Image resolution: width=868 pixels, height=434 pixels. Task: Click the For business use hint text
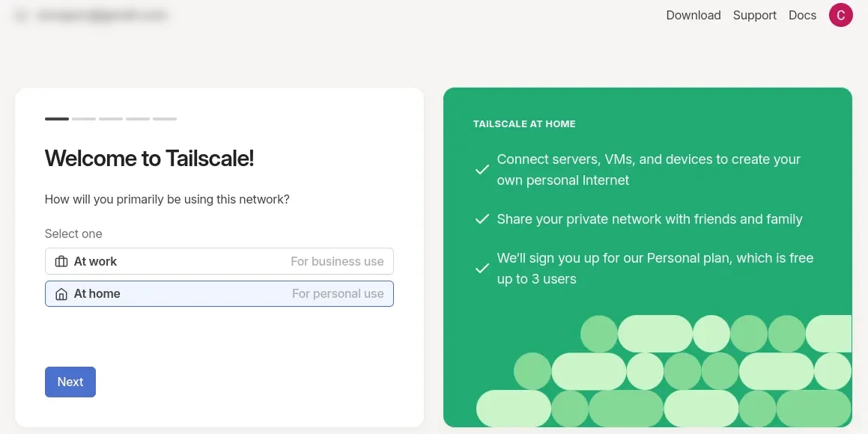(x=337, y=261)
